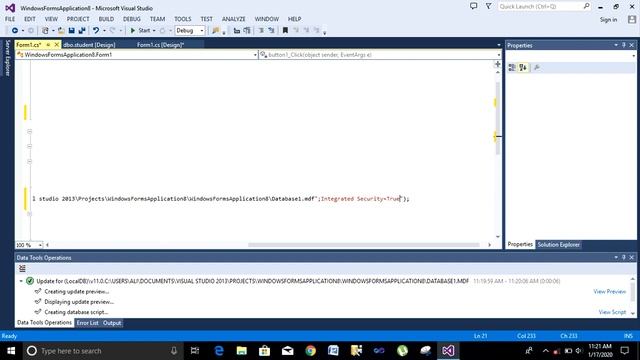640x360 pixels.
Task: Open Google Chrome from the taskbar
Action: tap(311, 351)
